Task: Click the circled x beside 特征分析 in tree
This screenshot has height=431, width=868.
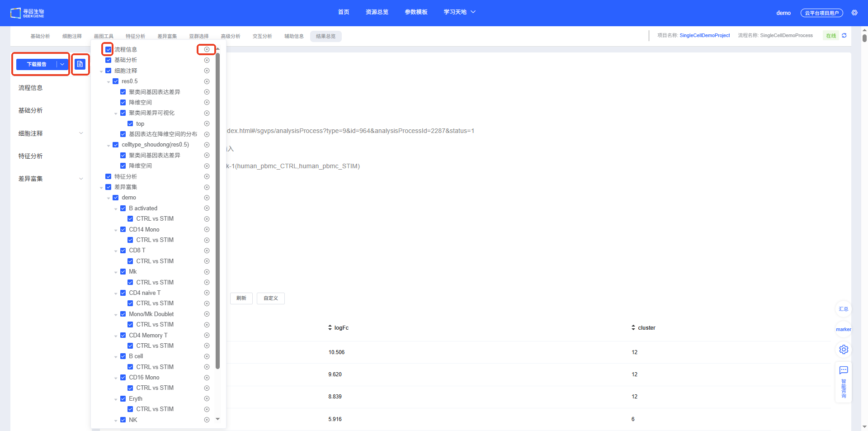Action: pos(207,176)
